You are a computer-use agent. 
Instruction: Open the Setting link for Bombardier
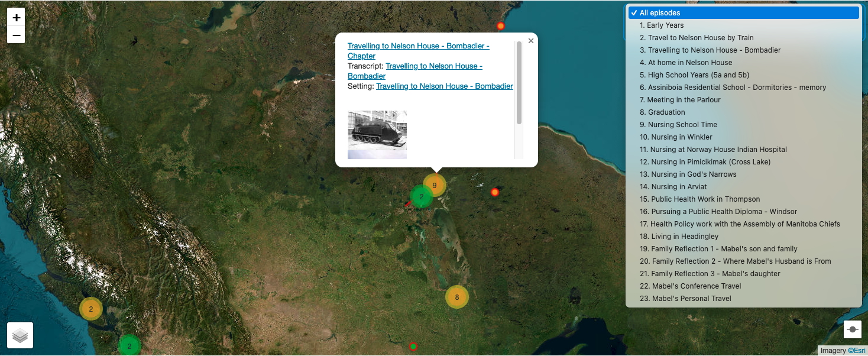(444, 86)
